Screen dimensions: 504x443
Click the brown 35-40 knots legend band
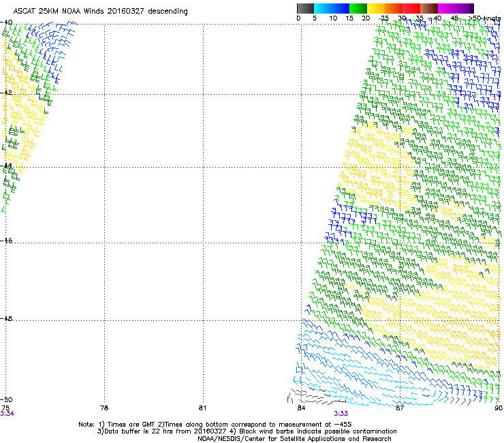tap(429, 8)
